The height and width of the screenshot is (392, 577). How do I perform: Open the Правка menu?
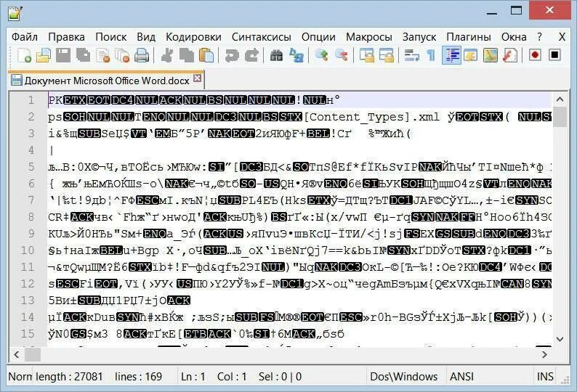pos(66,37)
